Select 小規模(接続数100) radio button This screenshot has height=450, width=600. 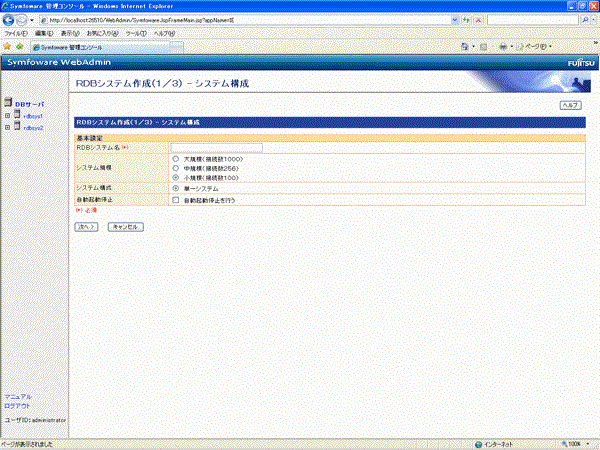coord(176,178)
